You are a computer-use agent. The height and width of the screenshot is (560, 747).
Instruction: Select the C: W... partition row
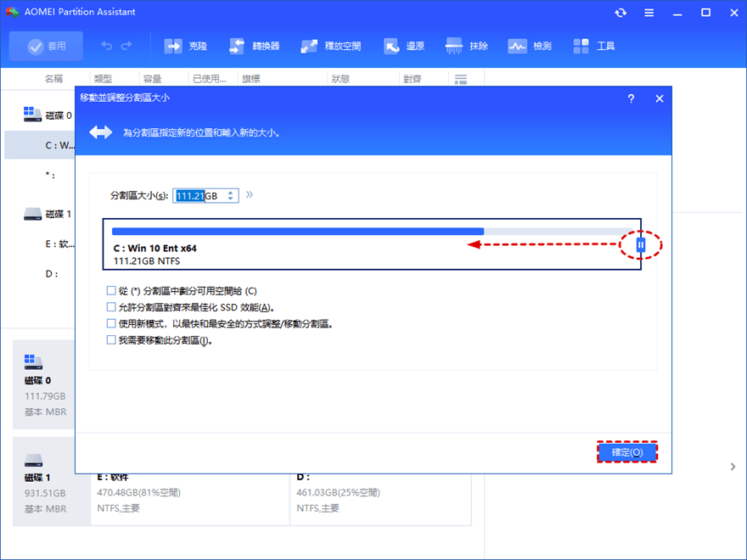40,145
